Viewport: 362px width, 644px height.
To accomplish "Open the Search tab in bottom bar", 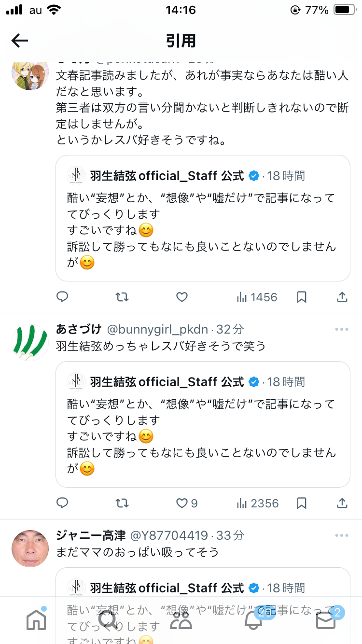I will click(x=108, y=620).
